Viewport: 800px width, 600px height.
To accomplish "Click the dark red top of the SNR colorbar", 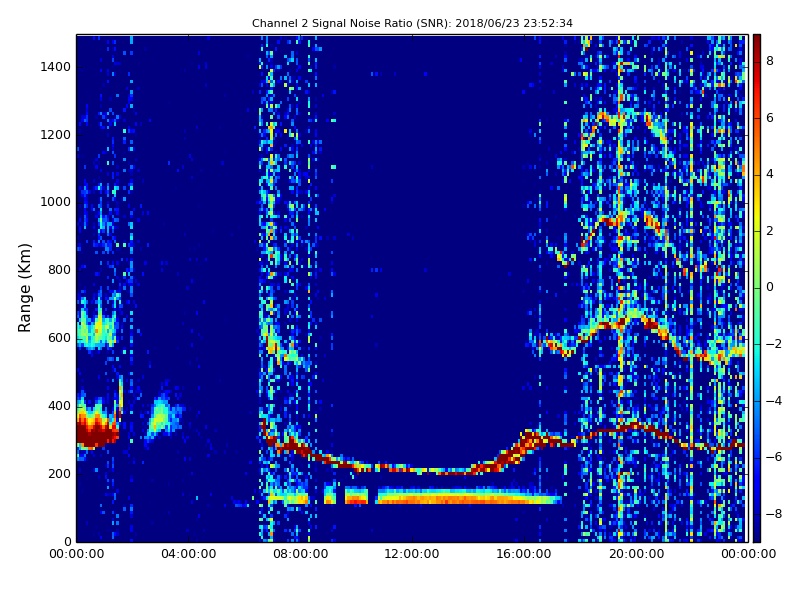I will (757, 43).
